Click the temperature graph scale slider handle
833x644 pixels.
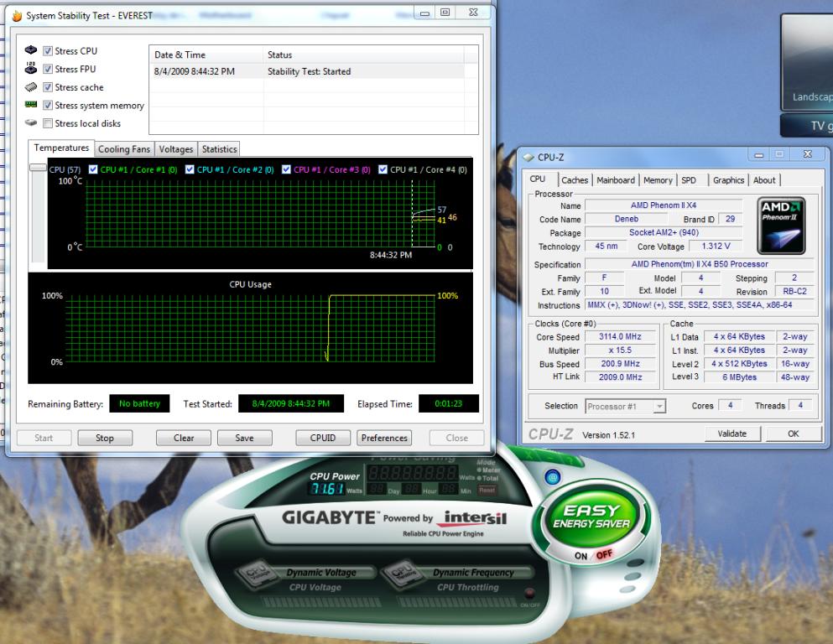click(x=38, y=168)
